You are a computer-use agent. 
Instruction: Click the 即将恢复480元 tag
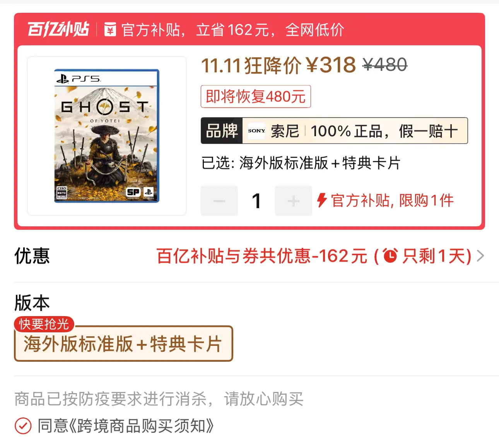point(256,96)
